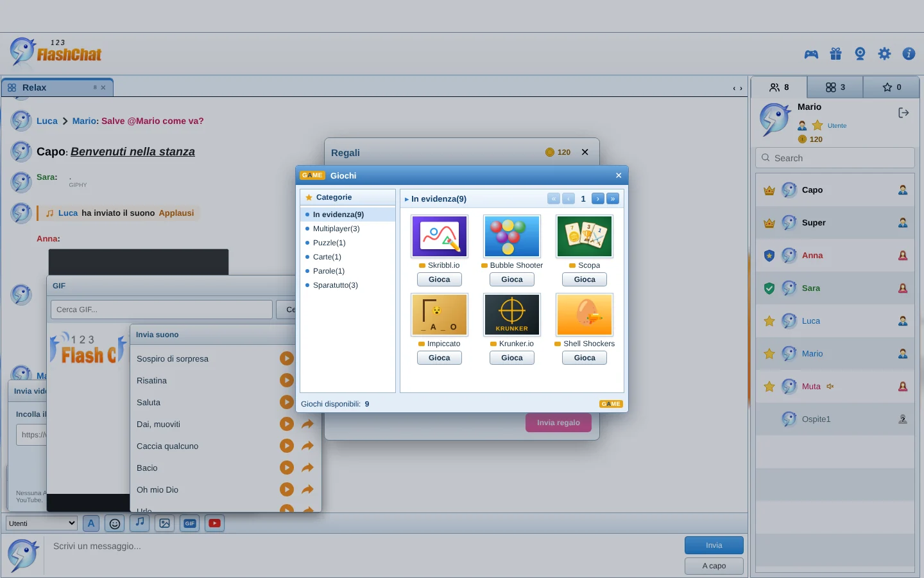Click the info icon in the header
The height and width of the screenshot is (578, 924).
(x=909, y=54)
